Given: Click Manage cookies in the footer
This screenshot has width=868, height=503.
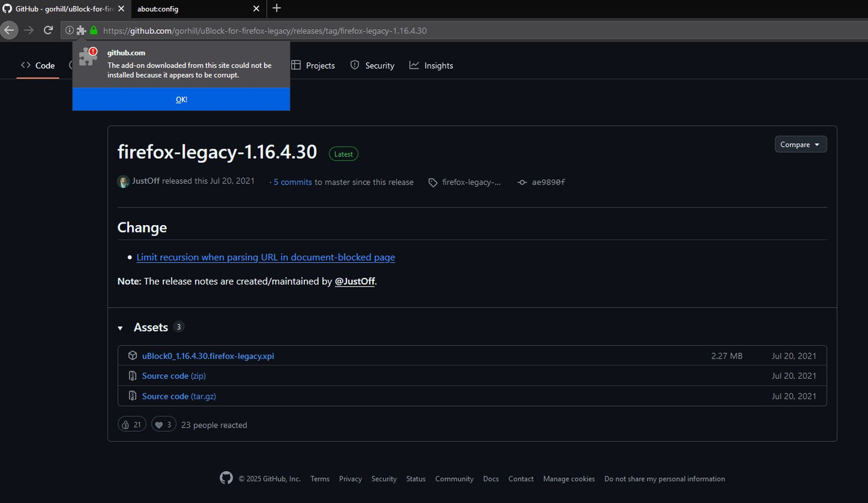Looking at the screenshot, I should [x=569, y=479].
